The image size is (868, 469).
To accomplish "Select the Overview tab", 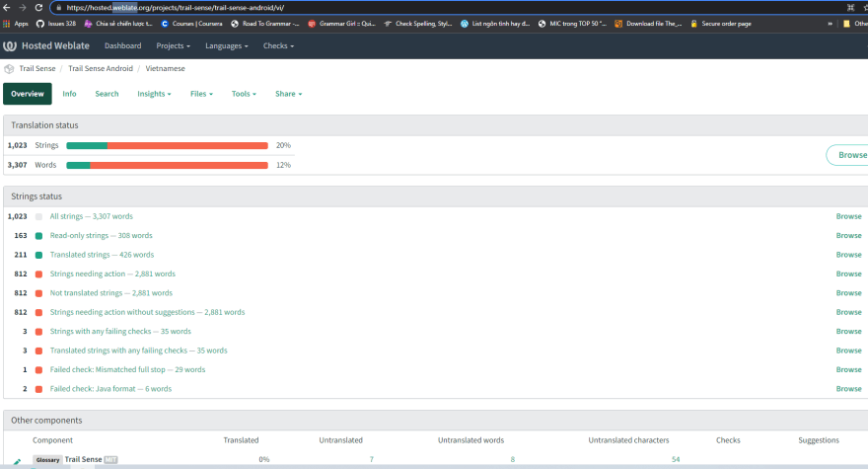I will [x=28, y=94].
